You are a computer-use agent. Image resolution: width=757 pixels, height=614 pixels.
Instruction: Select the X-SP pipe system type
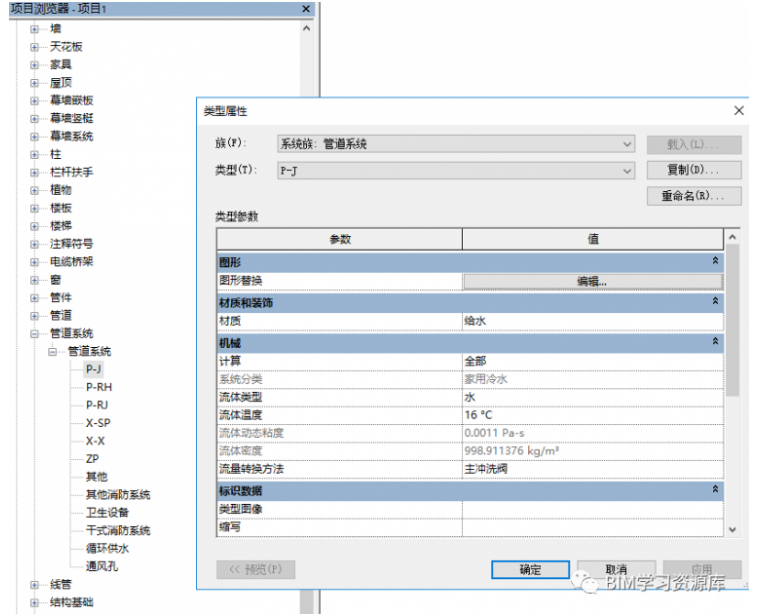point(98,423)
